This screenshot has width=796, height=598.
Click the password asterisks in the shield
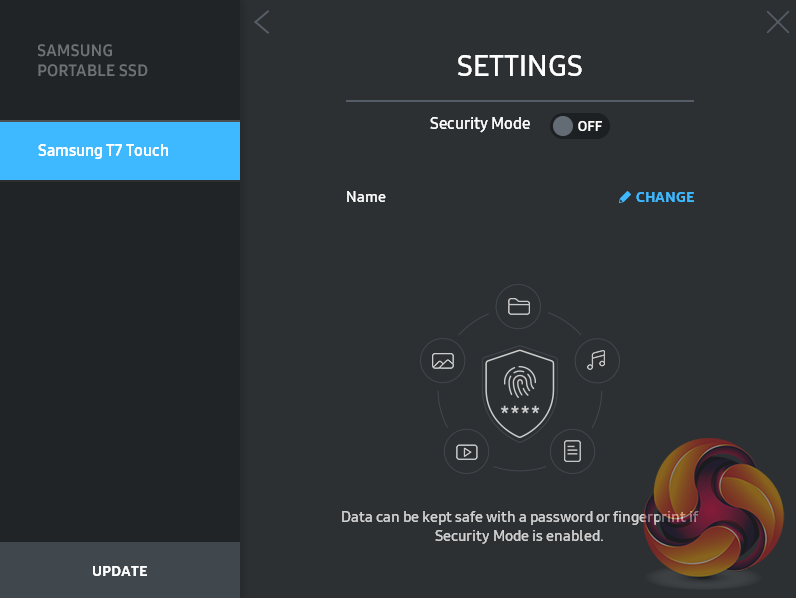pyautogui.click(x=519, y=411)
